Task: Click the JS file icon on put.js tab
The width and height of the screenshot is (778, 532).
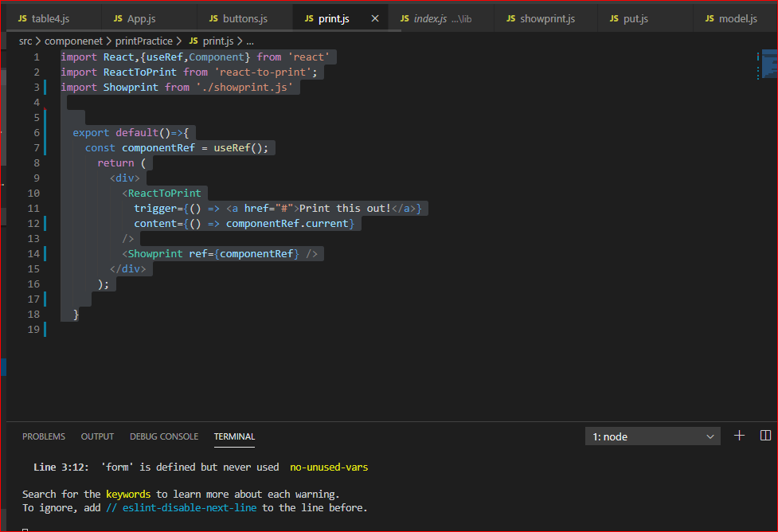Action: 614,18
